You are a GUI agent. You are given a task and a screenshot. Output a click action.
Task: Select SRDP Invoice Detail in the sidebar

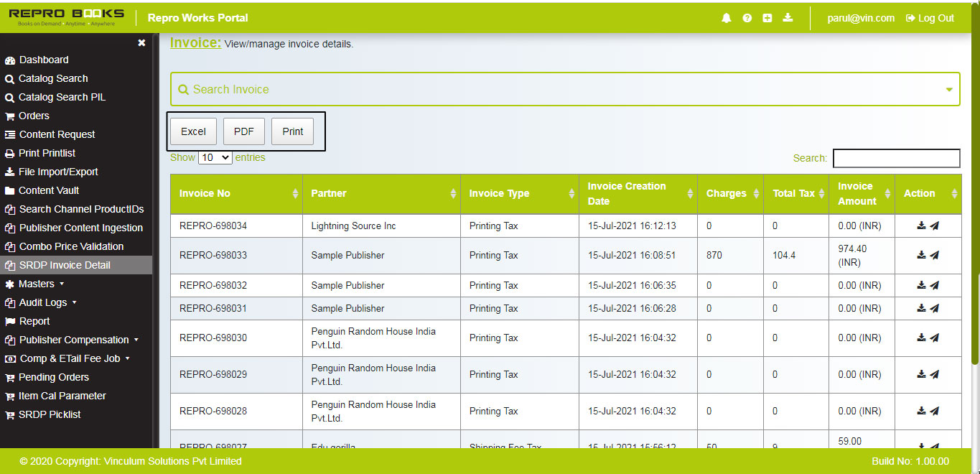(57, 265)
